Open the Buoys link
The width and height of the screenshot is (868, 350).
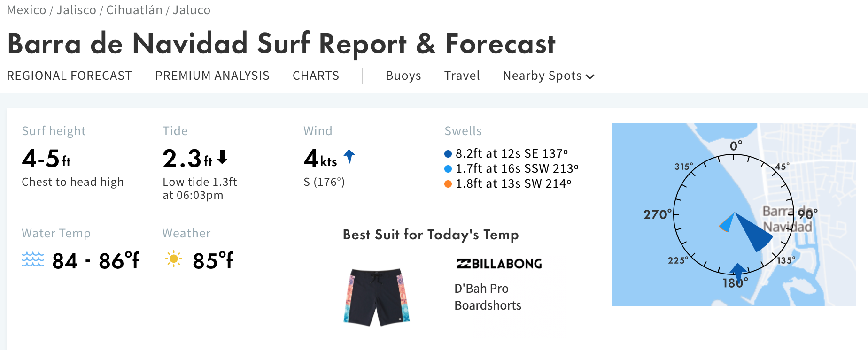pyautogui.click(x=403, y=76)
